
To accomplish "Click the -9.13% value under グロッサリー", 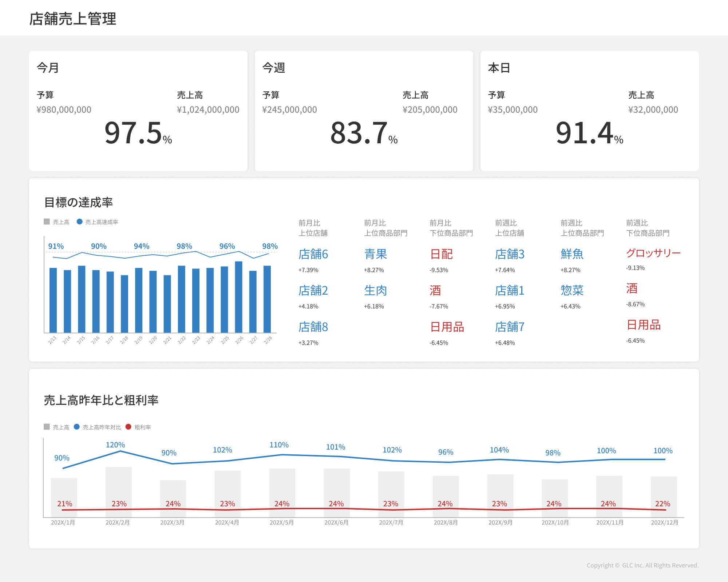I will [x=636, y=268].
